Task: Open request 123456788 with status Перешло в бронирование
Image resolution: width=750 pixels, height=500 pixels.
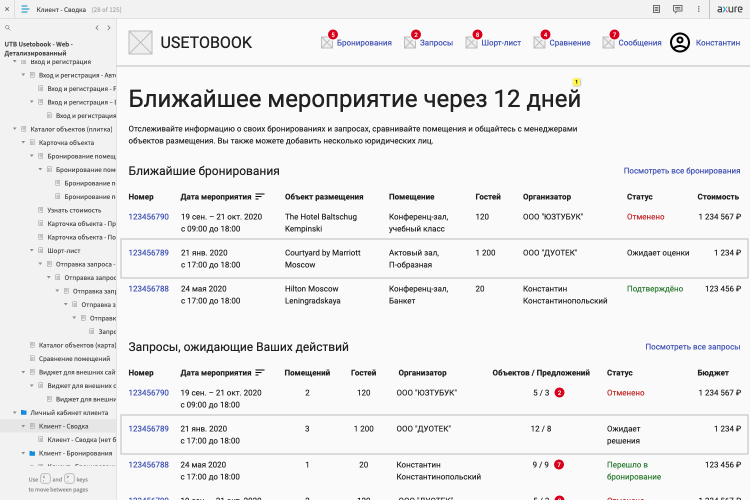Action: point(148,465)
